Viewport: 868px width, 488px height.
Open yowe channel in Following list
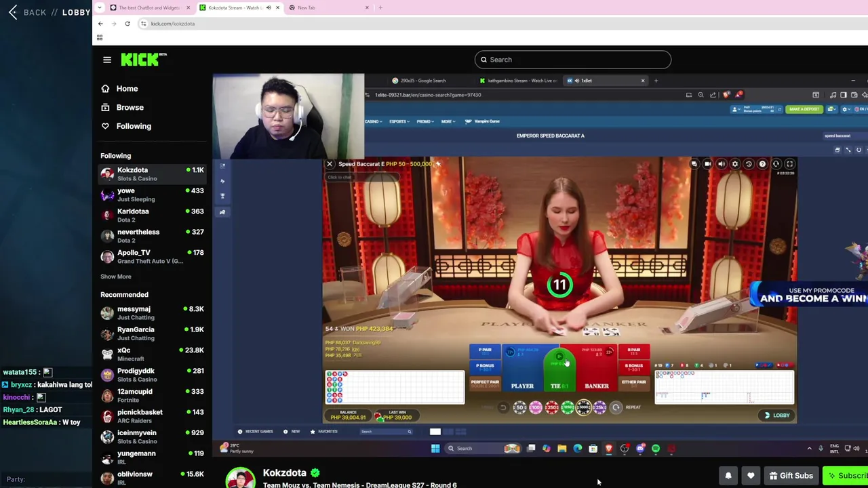coord(152,195)
